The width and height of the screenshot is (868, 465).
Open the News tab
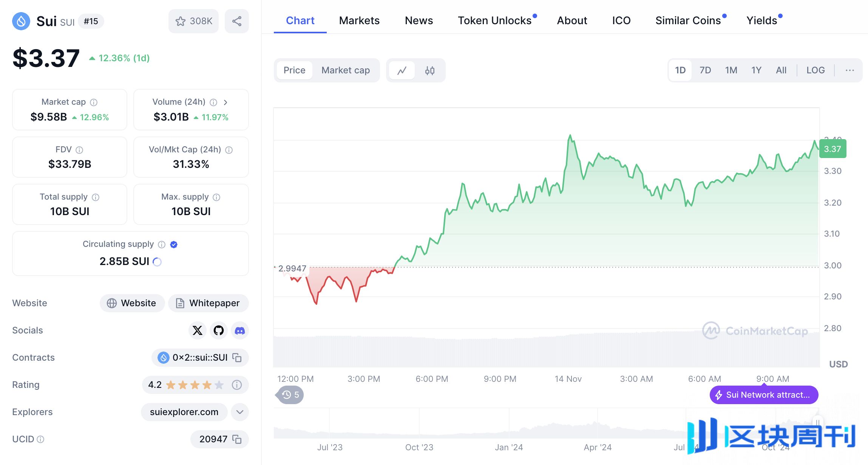point(419,20)
